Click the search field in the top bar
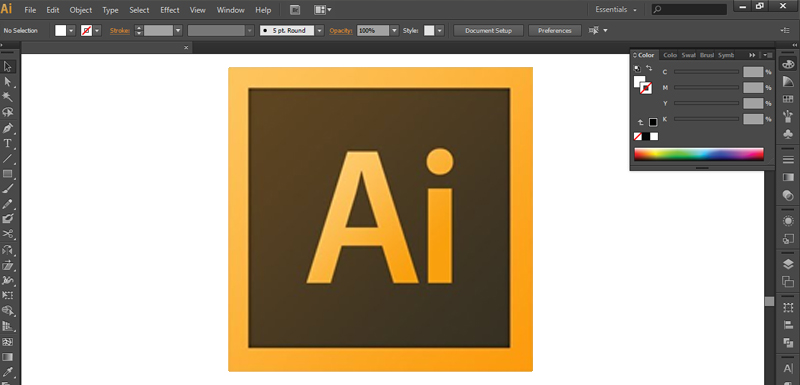800x385 pixels. 689,9
